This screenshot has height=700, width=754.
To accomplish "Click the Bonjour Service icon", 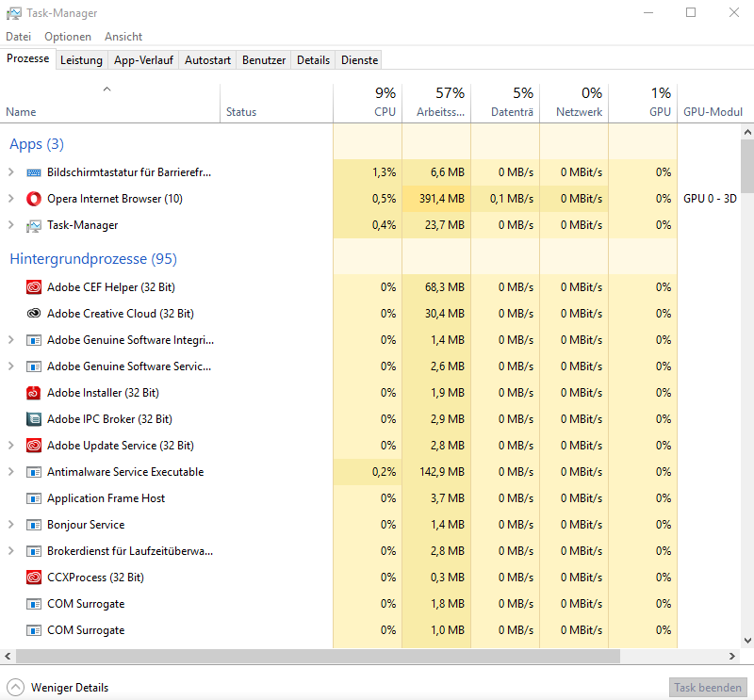I will tap(34, 525).
